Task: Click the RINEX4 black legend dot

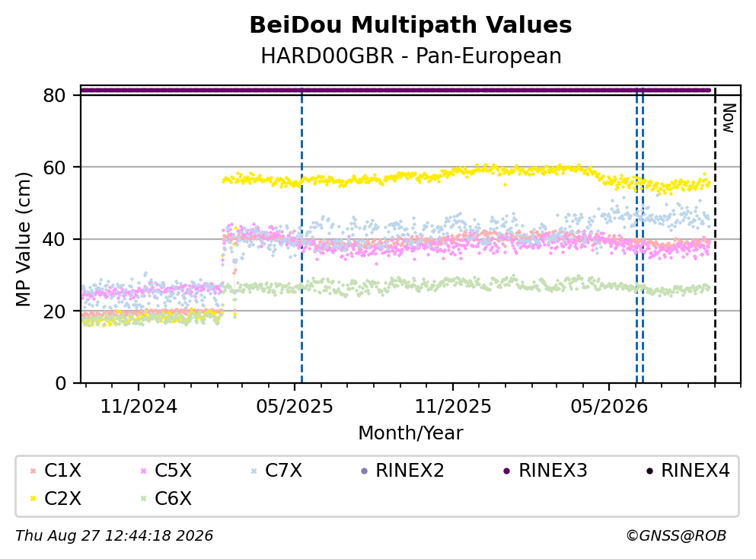Action: click(649, 471)
